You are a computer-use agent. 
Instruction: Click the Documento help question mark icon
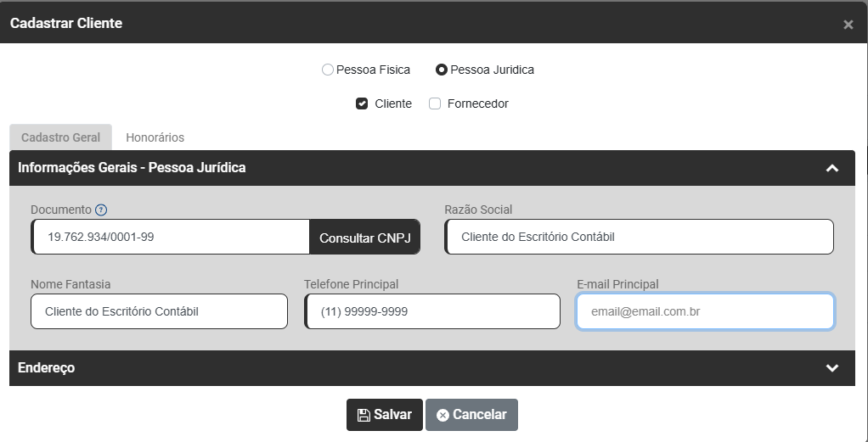click(101, 210)
